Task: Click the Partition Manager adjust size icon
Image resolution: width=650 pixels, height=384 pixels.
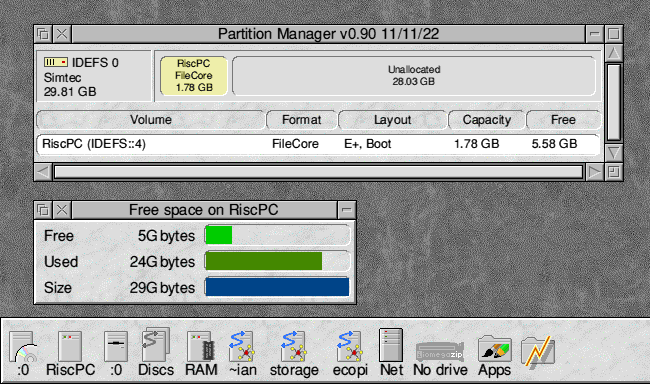Action: 614,172
